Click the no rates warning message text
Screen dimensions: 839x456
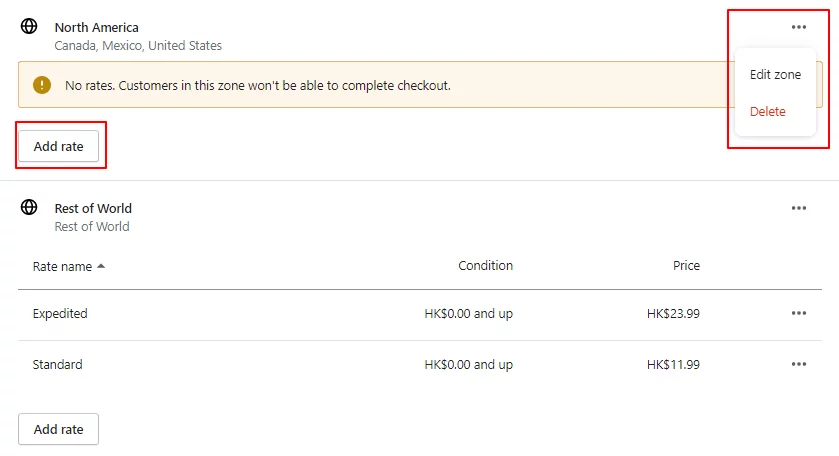(x=258, y=85)
